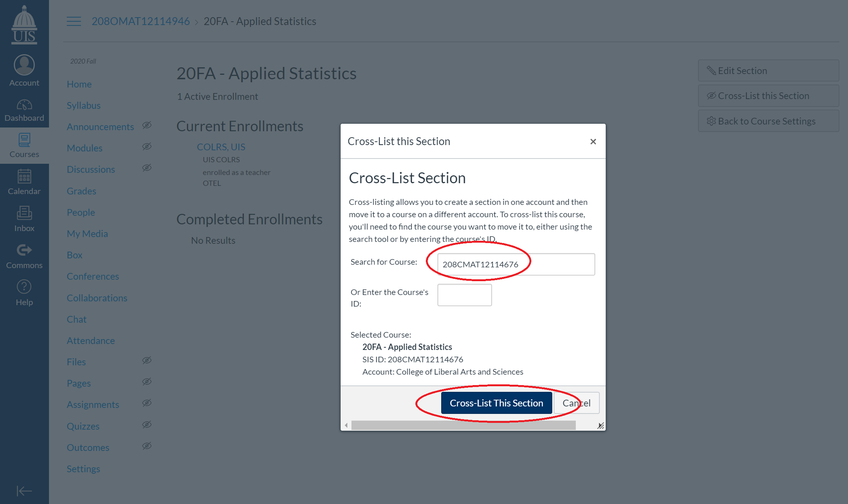Expand breadcrumb 208OMAT12114946 link
The width and height of the screenshot is (848, 504).
[x=140, y=21]
